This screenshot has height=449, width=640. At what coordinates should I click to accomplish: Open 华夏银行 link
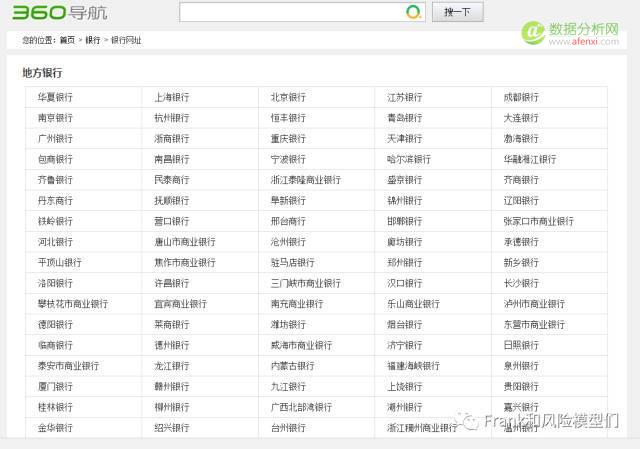(55, 97)
